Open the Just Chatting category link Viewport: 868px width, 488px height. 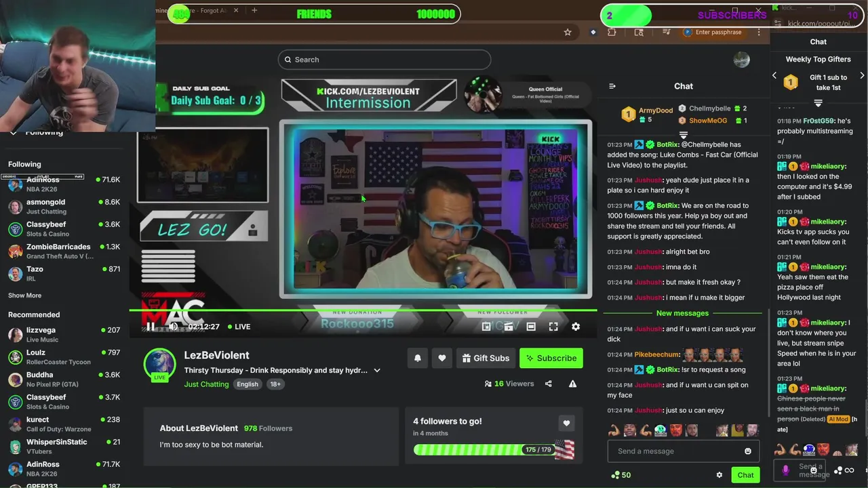click(x=206, y=384)
